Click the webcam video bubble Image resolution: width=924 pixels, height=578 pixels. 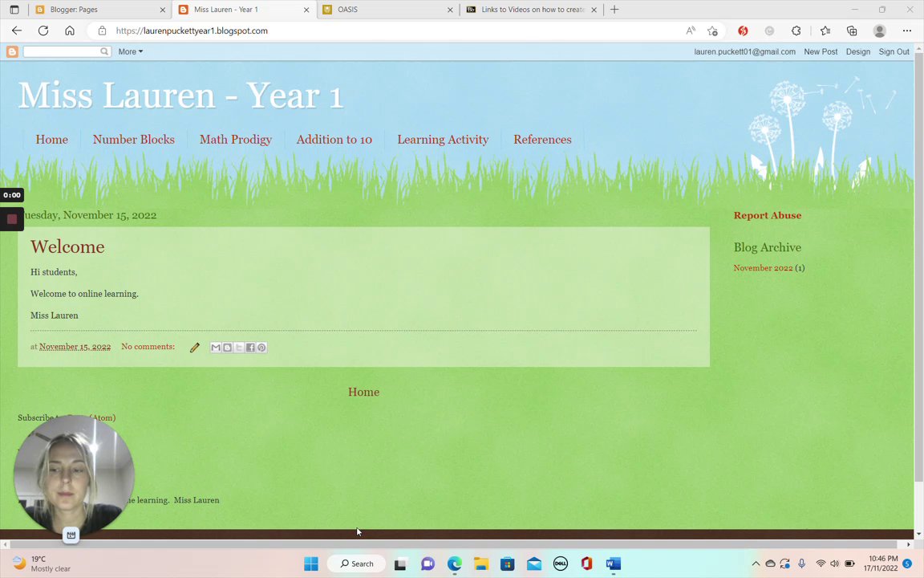coord(74,475)
